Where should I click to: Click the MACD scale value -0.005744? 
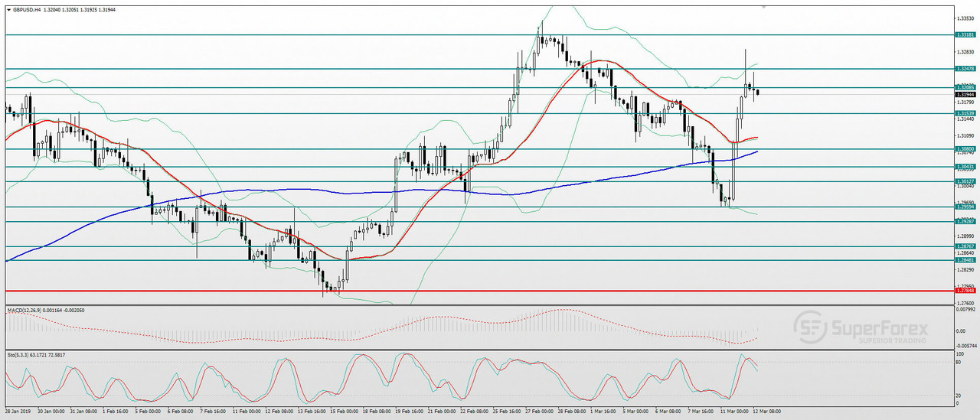[965, 345]
